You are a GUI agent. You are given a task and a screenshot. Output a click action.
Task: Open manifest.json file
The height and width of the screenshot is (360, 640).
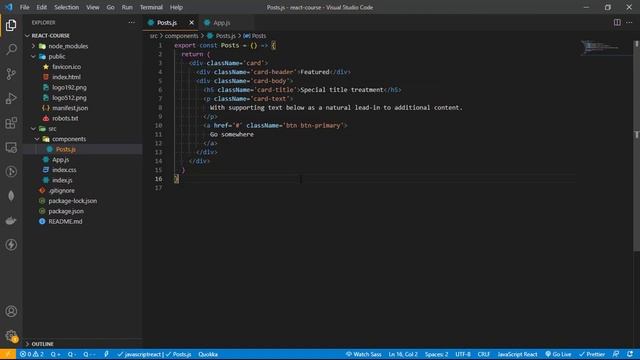pyautogui.click(x=70, y=108)
